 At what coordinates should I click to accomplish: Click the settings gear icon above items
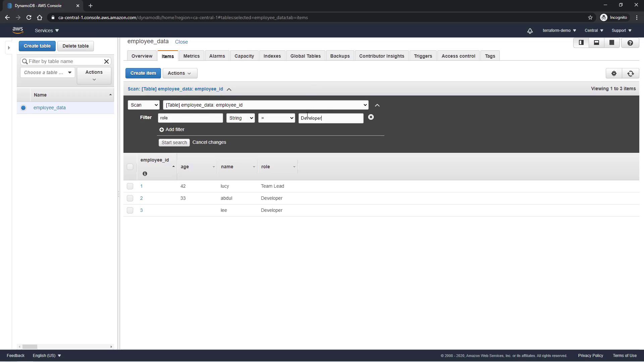[x=614, y=73]
